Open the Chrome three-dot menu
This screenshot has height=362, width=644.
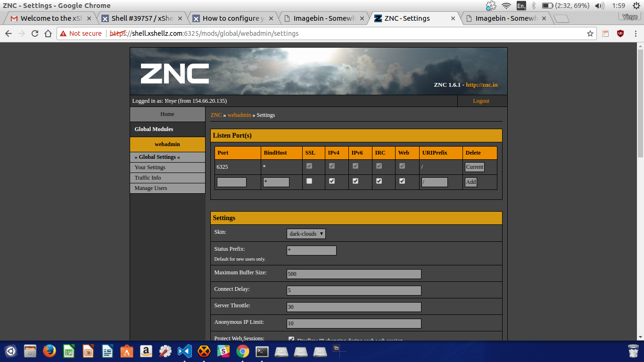[635, 33]
